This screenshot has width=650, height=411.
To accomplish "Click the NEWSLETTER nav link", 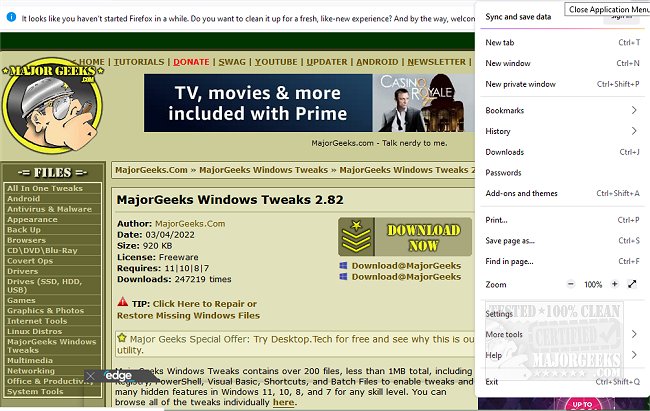I will [436, 62].
